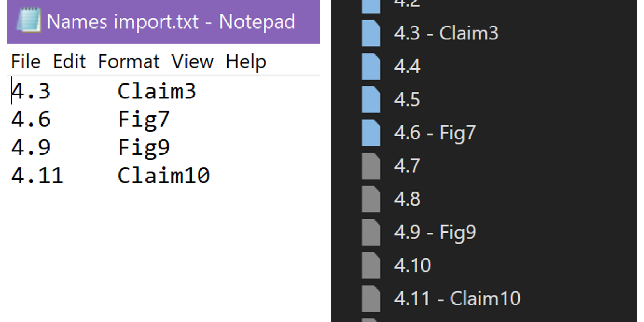Click the gray page icon beside 4.10
This screenshot has height=322, width=644.
point(371,265)
